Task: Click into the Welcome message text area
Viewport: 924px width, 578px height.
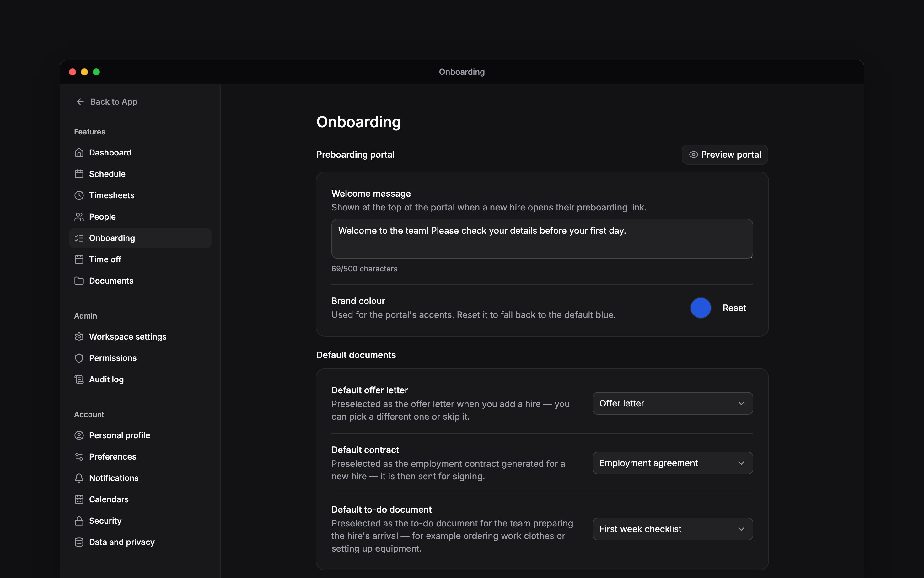Action: pos(542,238)
